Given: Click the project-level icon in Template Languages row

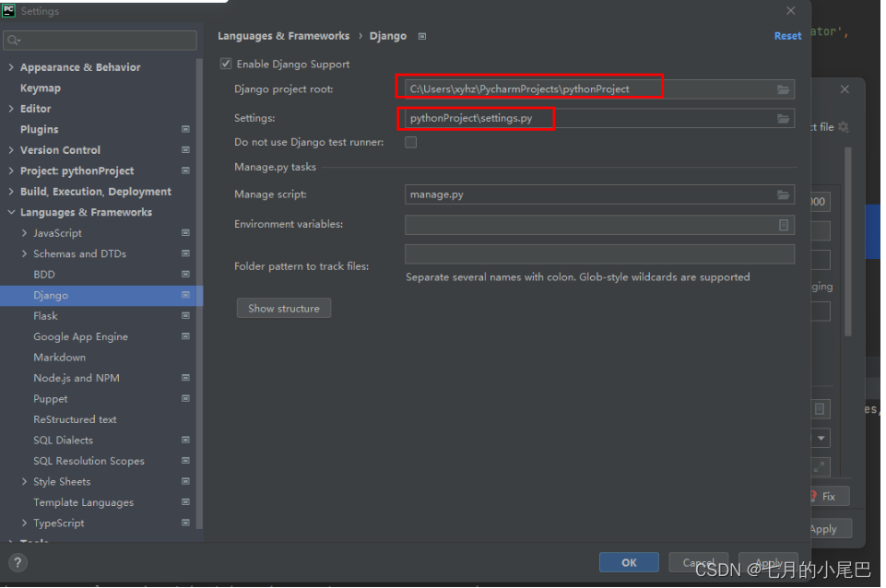Looking at the screenshot, I should click(x=185, y=501).
